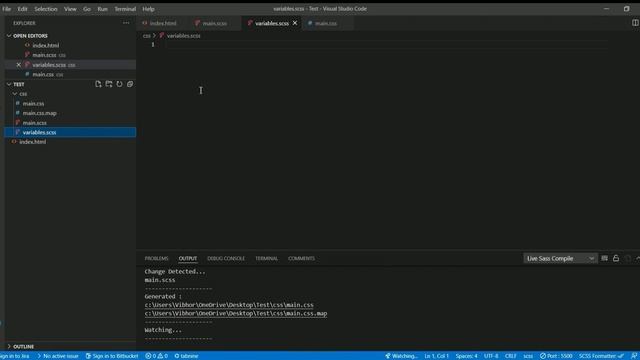The width and height of the screenshot is (640, 360).
Task: Click Port : 5500 Live Server item
Action: (x=556, y=356)
